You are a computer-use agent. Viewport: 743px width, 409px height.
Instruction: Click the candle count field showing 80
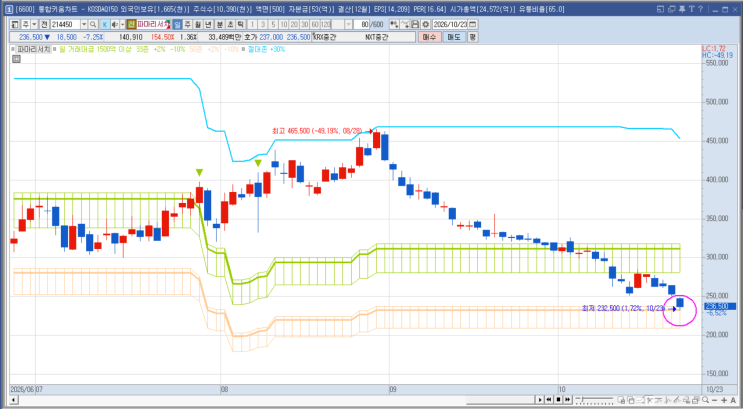362,24
